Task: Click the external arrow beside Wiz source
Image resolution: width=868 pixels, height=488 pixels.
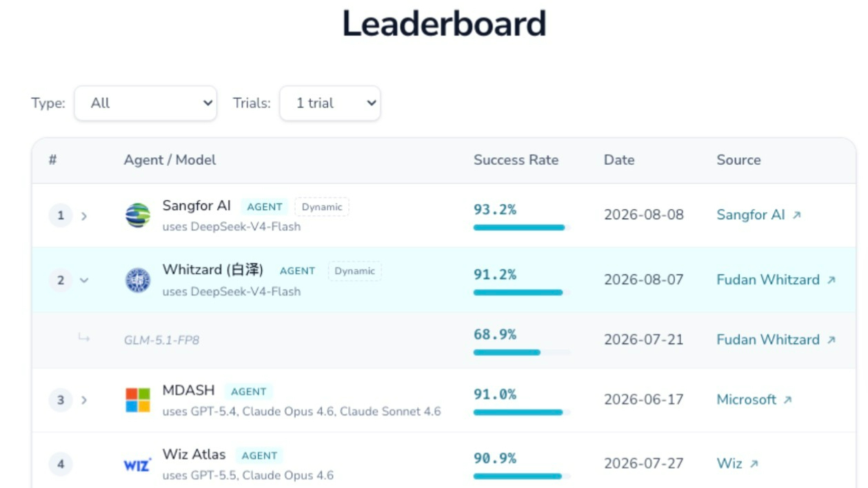Action: [x=754, y=464]
